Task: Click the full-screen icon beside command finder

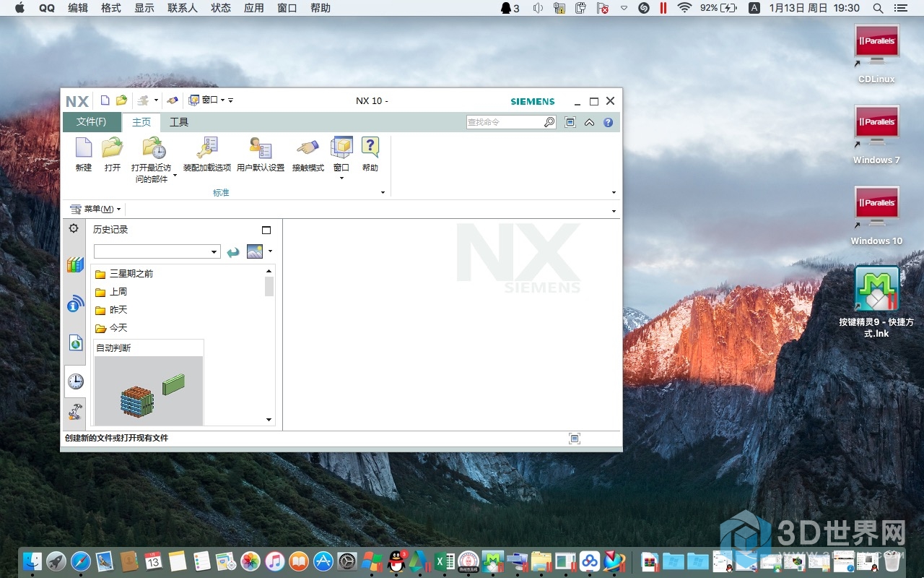Action: tap(570, 122)
